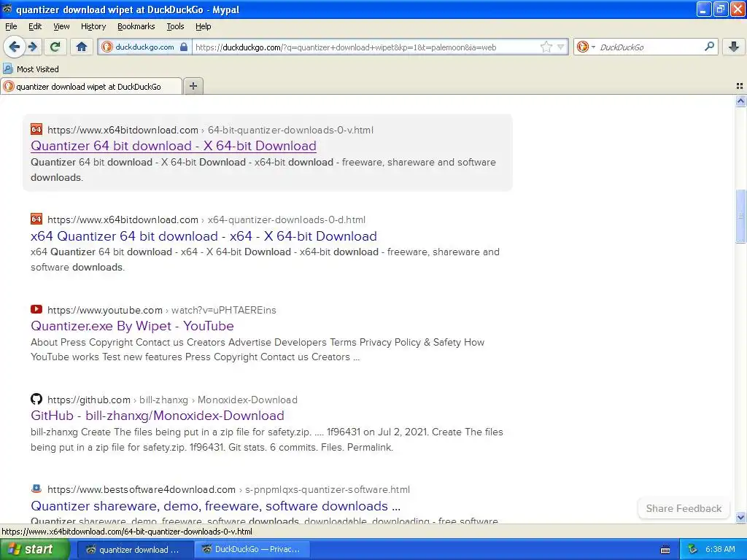Click the YouTube favicon beside youtube.com URL
The image size is (747, 560).
coord(36,309)
